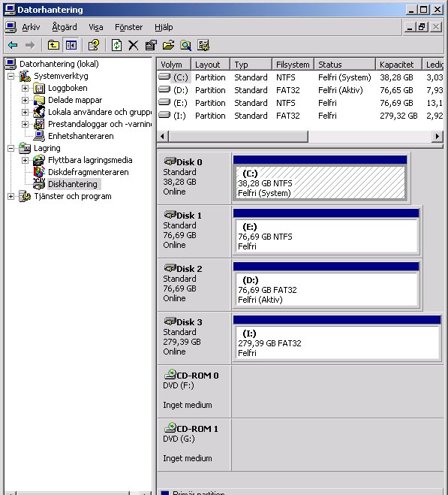Restore the inner MDI window button
This screenshot has height=495, width=448.
pos(422,27)
